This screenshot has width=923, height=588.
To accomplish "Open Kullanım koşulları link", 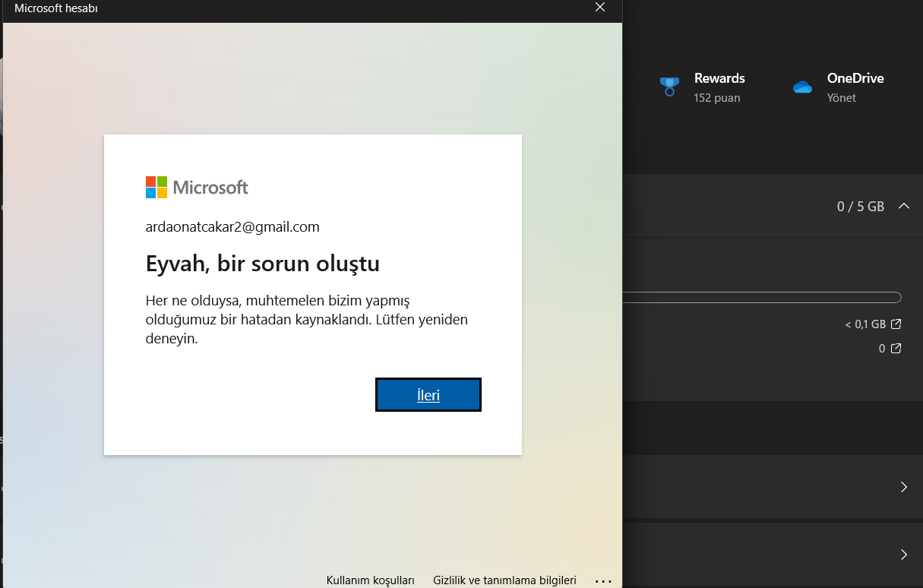I will click(371, 580).
